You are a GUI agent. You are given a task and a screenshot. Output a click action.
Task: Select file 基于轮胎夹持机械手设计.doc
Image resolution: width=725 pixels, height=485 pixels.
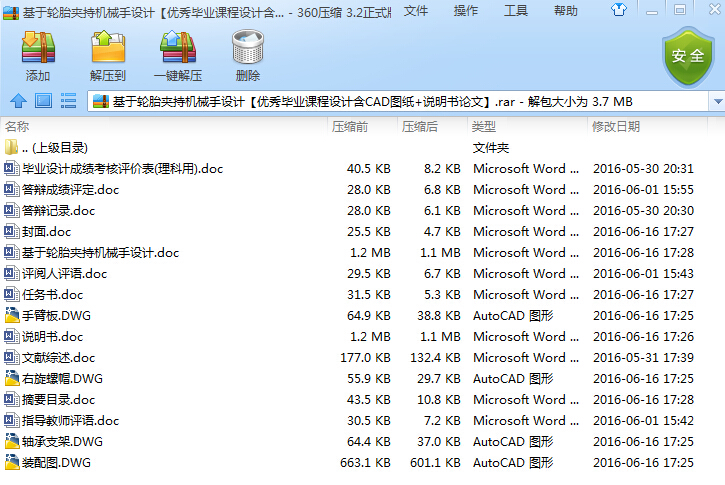[100, 252]
